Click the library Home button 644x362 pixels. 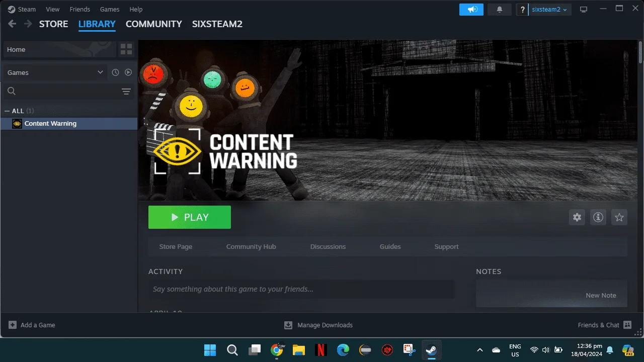coord(59,49)
